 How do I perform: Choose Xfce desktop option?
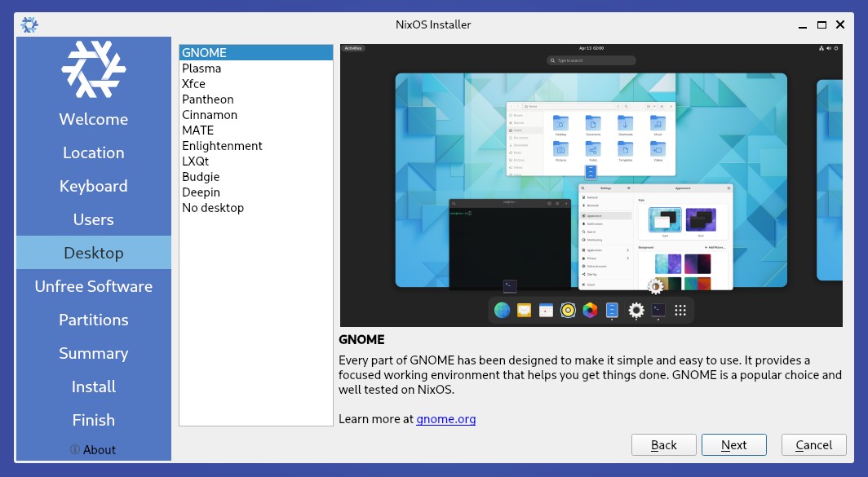coord(256,83)
